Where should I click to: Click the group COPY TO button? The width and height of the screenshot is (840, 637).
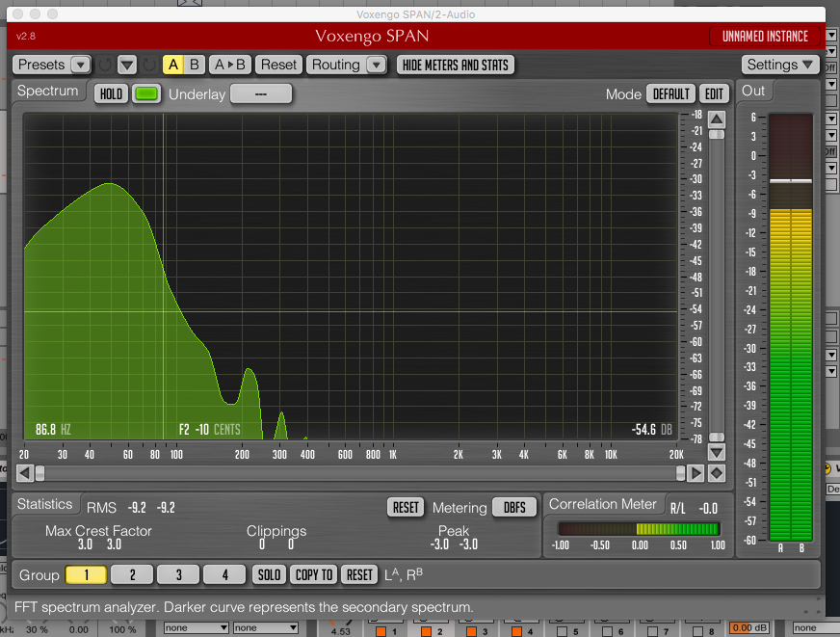314,575
